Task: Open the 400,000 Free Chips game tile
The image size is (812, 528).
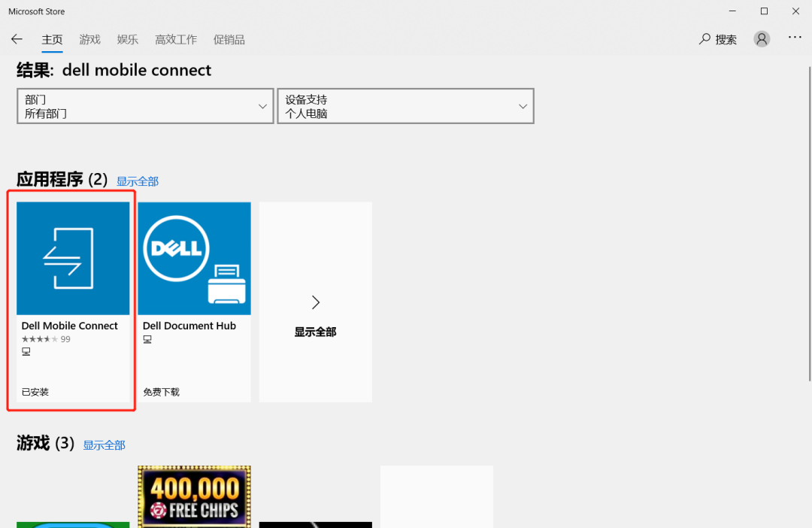Action: click(194, 496)
